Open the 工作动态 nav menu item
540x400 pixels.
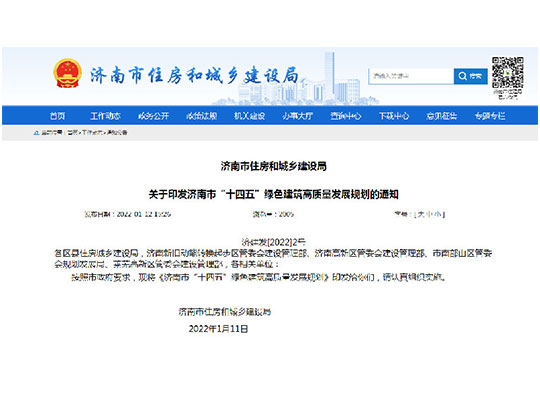(105, 116)
